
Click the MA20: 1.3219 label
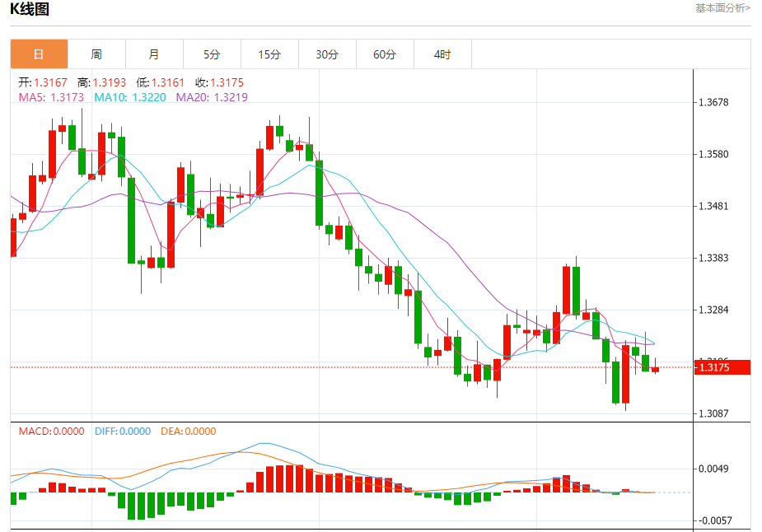click(212, 97)
